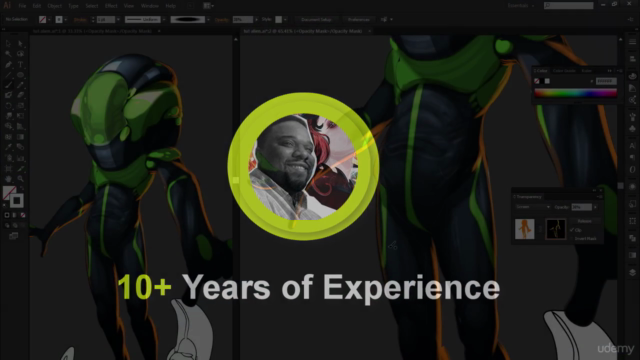Click the Release mask button
This screenshot has height=360, width=640.
click(584, 221)
